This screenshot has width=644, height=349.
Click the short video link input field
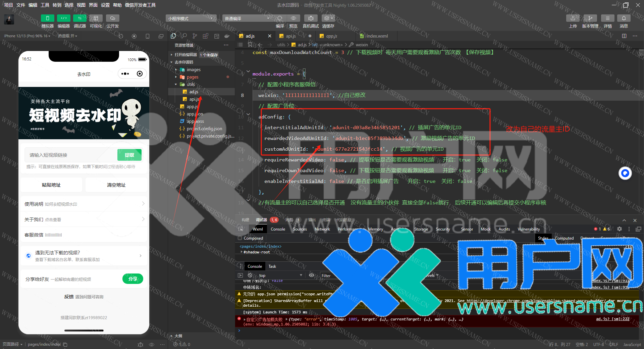(x=71, y=155)
